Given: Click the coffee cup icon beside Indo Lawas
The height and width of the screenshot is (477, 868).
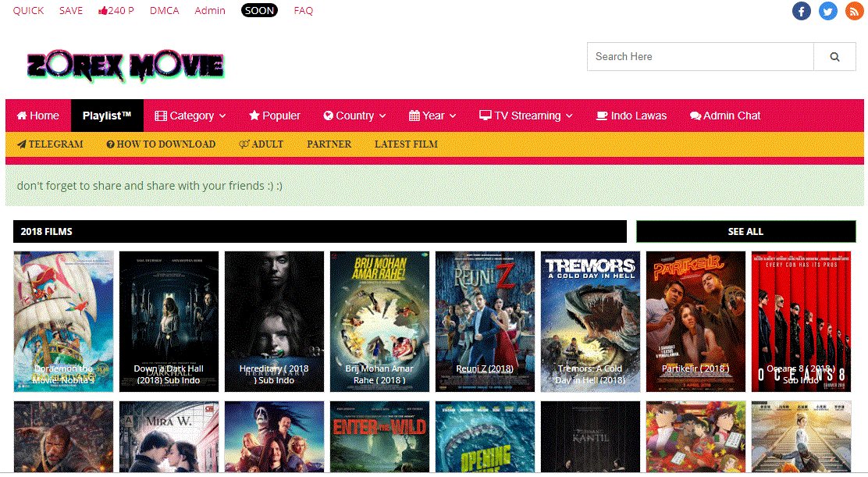Looking at the screenshot, I should pos(602,116).
